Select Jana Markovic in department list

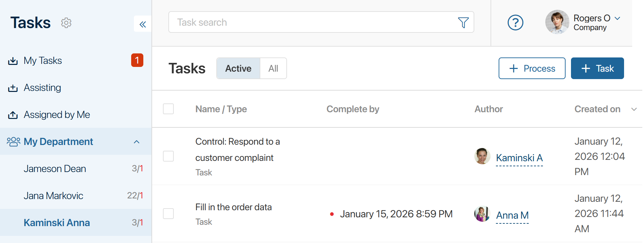(x=53, y=196)
